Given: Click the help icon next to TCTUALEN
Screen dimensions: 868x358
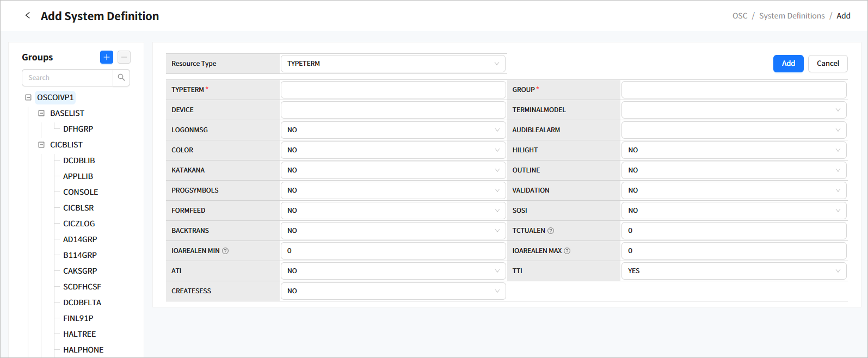Looking at the screenshot, I should coord(551,231).
